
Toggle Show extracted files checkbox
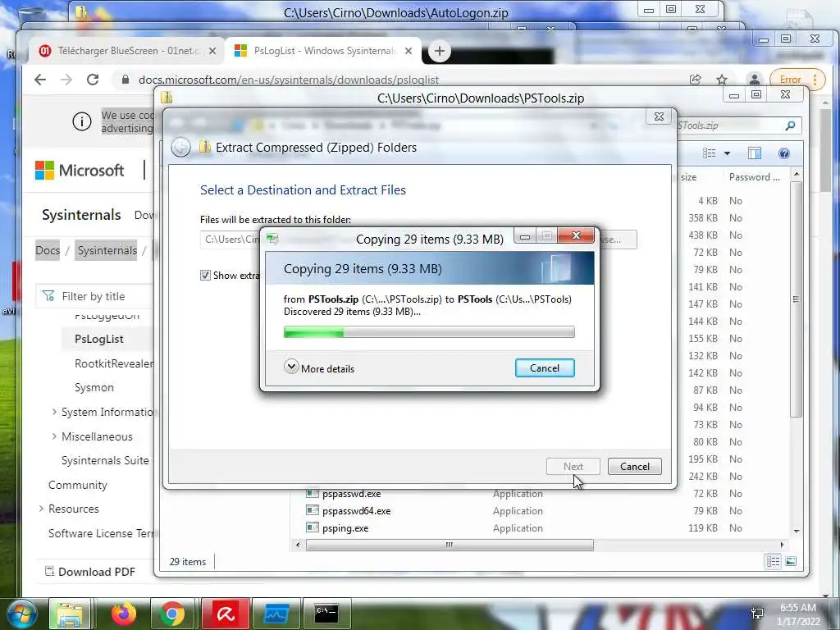205,276
